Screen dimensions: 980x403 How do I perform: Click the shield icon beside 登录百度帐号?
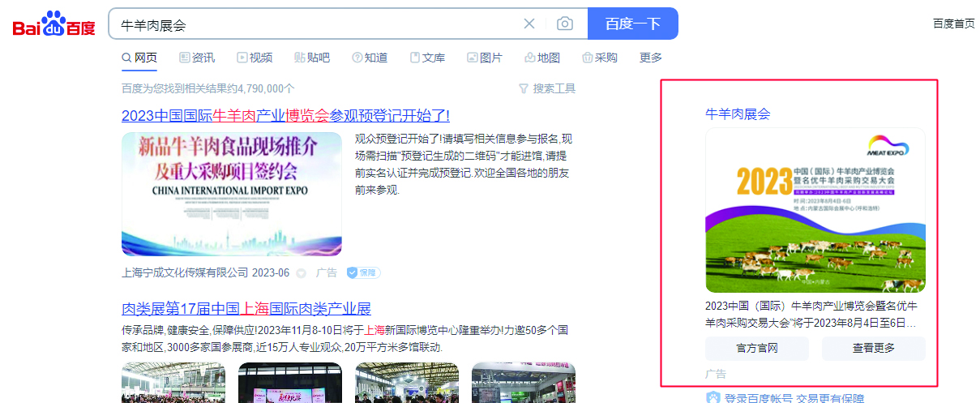click(x=713, y=398)
